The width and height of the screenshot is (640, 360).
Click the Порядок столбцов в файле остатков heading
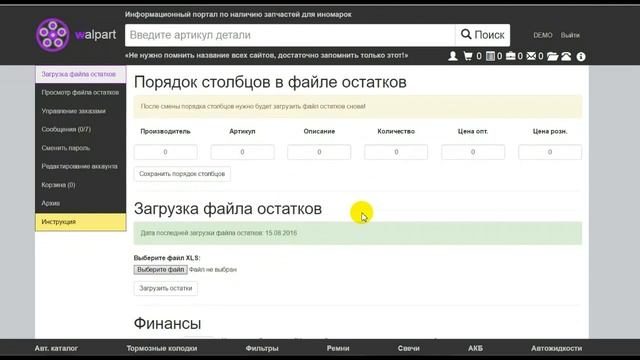[x=270, y=82]
